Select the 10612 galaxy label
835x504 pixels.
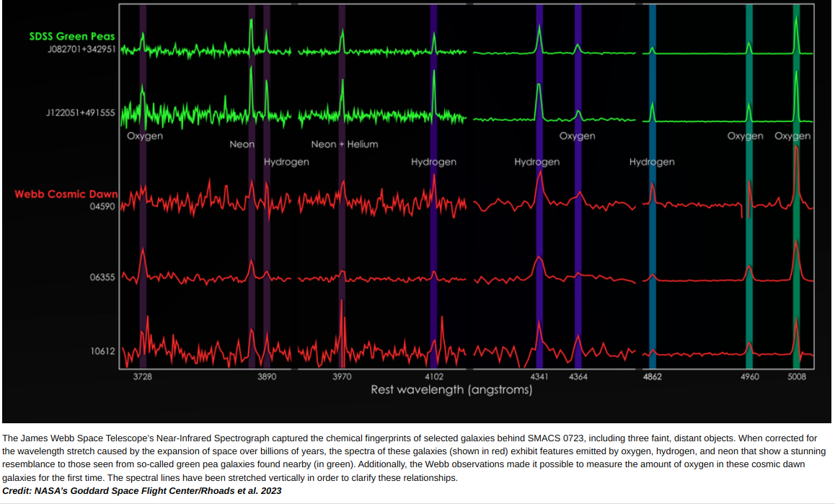pyautogui.click(x=102, y=351)
